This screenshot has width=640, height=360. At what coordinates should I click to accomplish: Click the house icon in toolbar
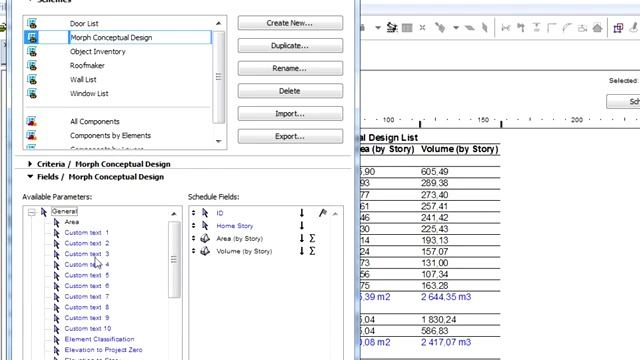pos(598,28)
